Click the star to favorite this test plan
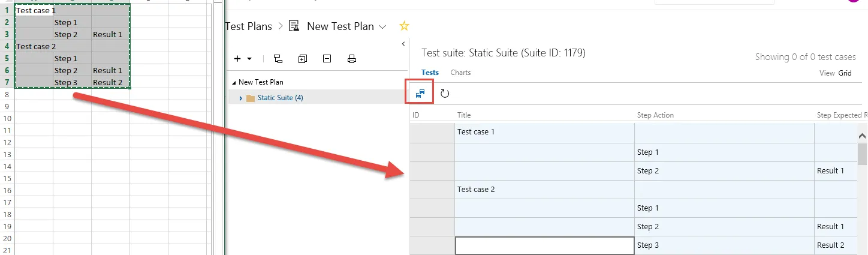This screenshot has width=868, height=255. pos(405,26)
